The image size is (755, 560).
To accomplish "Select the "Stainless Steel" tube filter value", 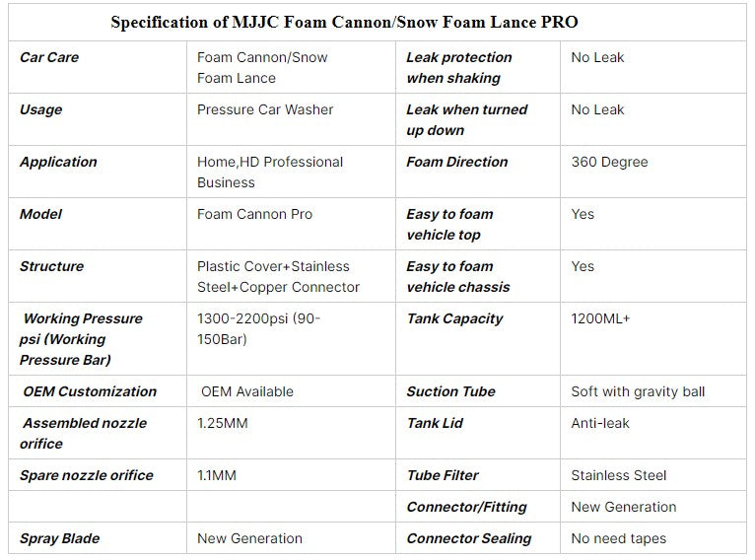I will tap(618, 475).
